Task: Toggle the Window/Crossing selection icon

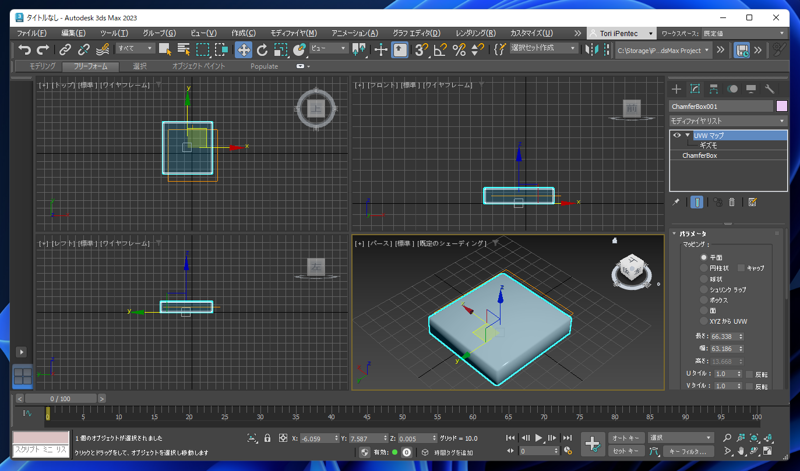Action: pos(221,49)
